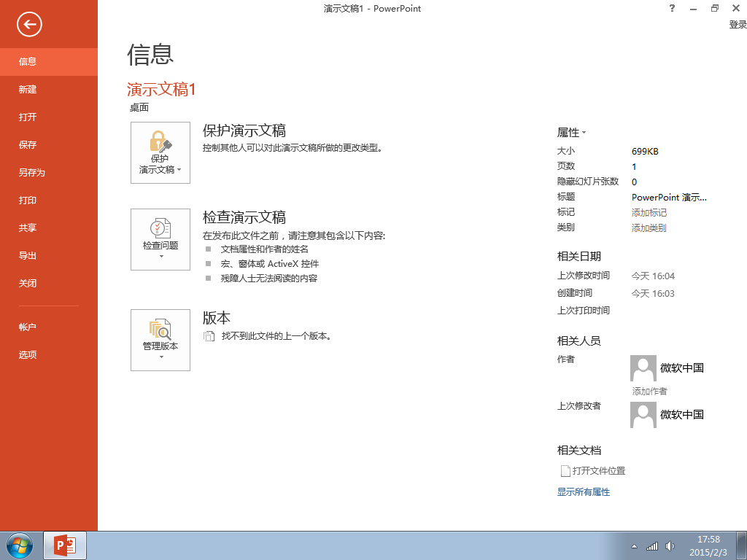Click the 检查演示文稿 heading

(244, 217)
